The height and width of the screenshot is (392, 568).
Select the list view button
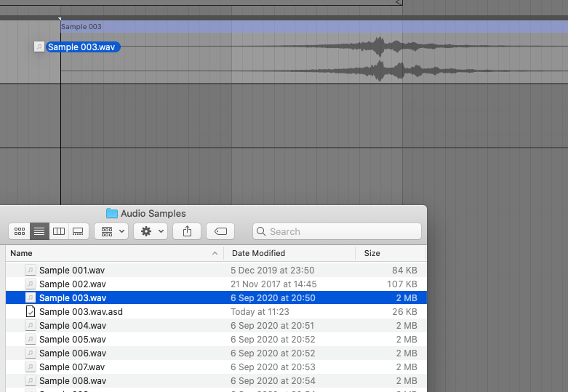click(39, 231)
